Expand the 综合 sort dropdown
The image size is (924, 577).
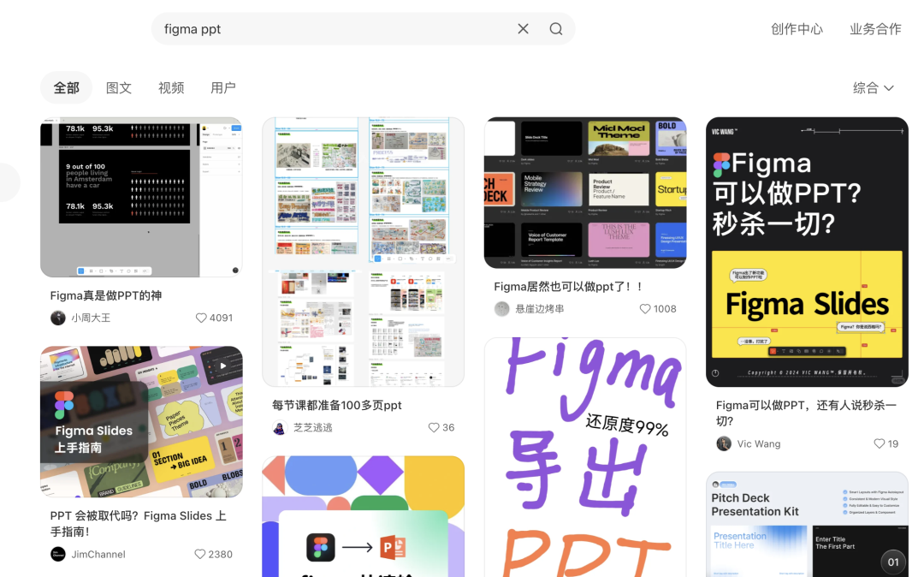[874, 88]
